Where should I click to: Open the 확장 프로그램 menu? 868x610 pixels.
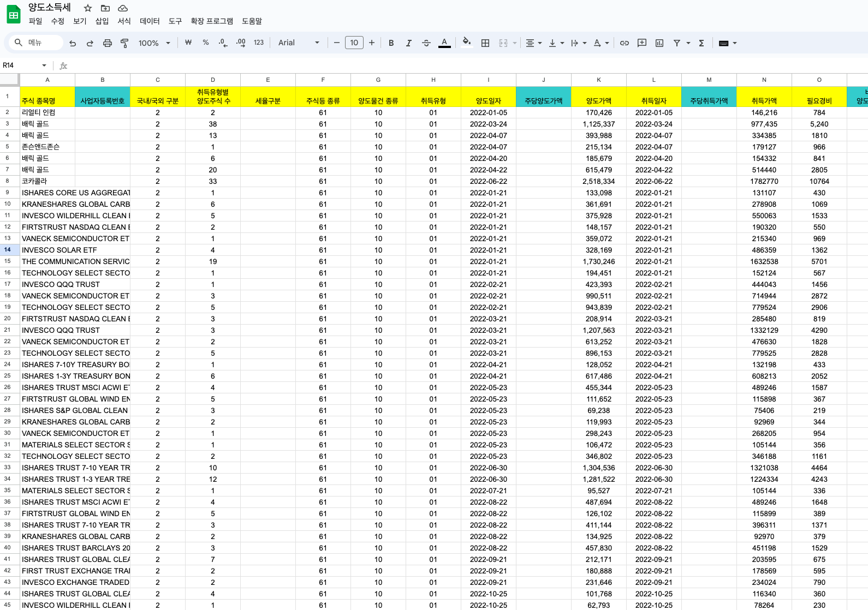212,21
